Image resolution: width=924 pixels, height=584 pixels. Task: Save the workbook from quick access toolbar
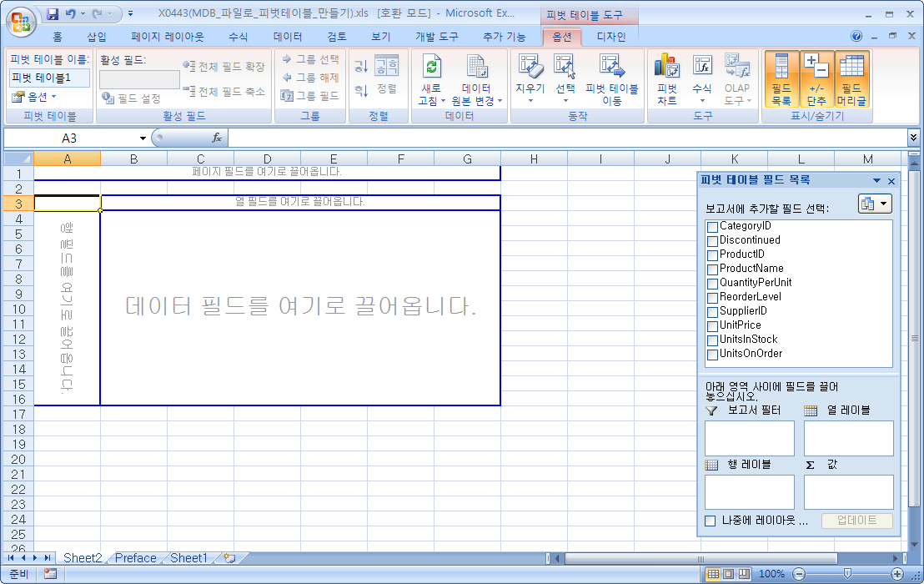(53, 13)
